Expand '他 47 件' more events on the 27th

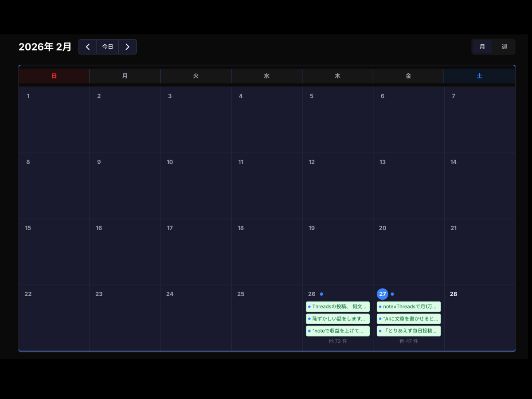click(409, 341)
